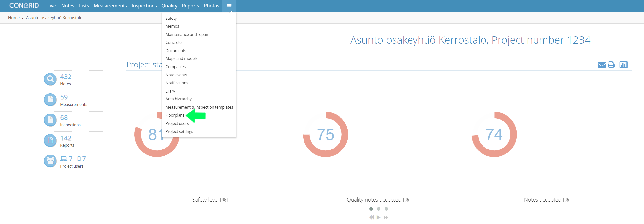Select the first carousel dot
644x224 pixels.
(x=371, y=209)
